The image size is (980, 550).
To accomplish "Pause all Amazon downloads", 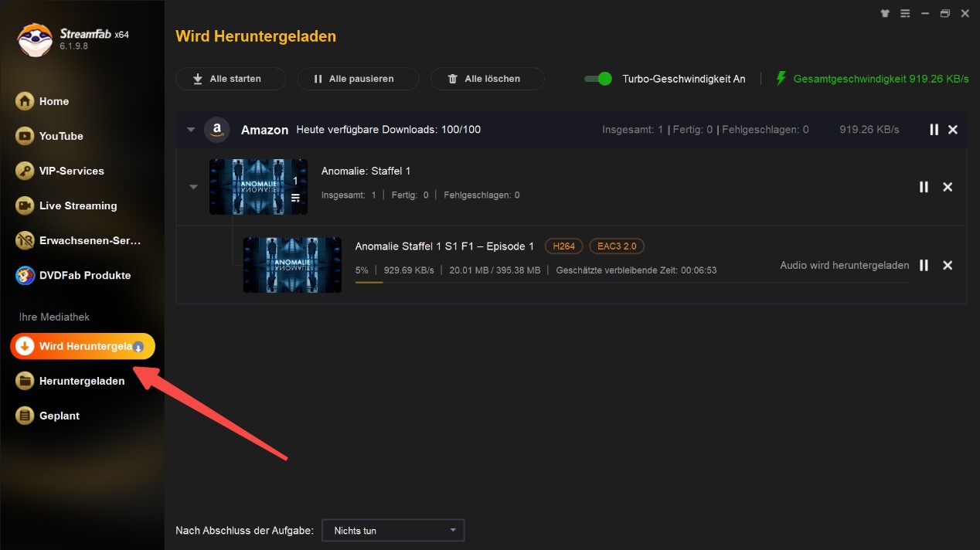I will [934, 130].
